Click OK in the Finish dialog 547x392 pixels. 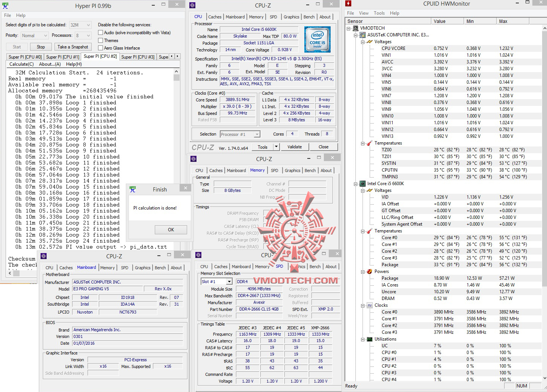coord(171,230)
